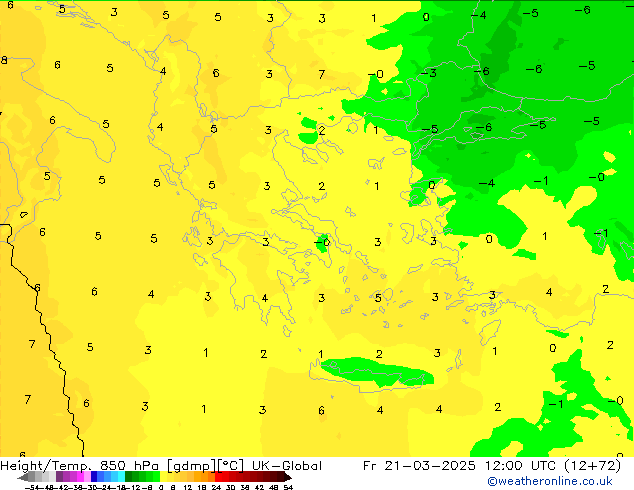The height and width of the screenshot is (490, 634).
Task: Click the Fr 21-03-2025 12:00 UTC date label
Action: tap(459, 466)
